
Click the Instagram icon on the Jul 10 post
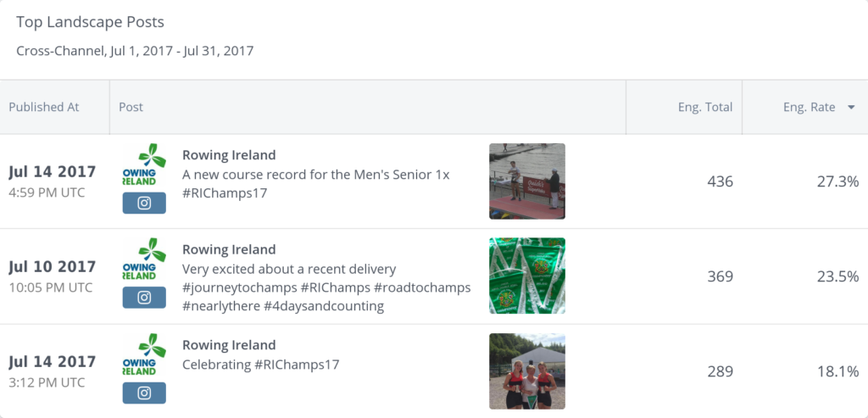[x=144, y=298]
